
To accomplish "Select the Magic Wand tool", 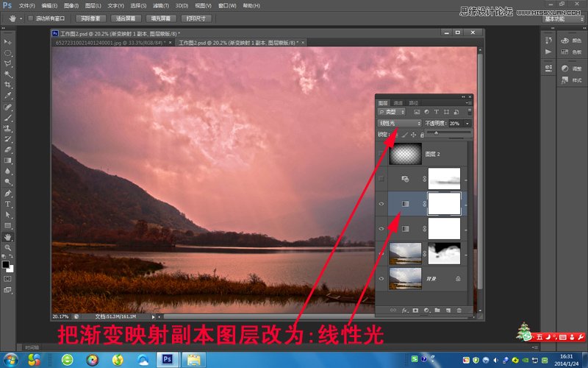I will click(7, 74).
